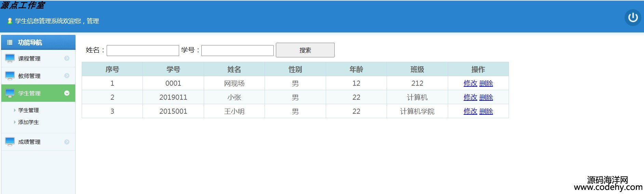This screenshot has width=644, height=194.
Task: Click the monitor icon beside 教师管理
Action: [10, 76]
